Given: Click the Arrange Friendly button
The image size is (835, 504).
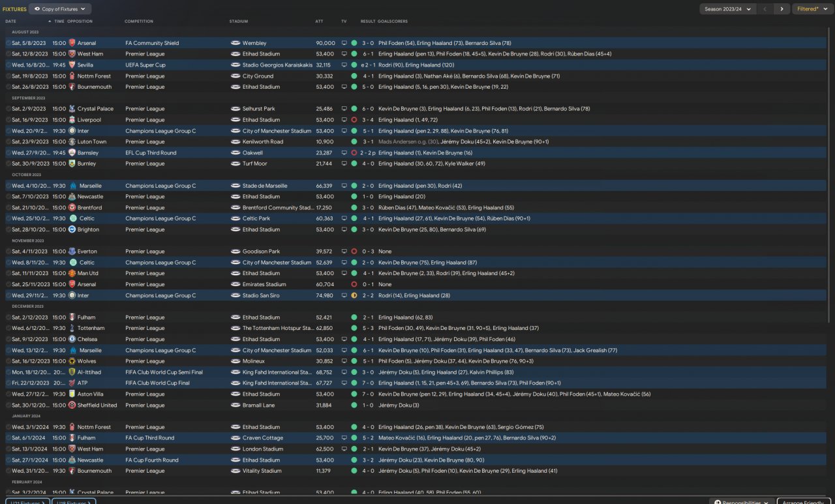Looking at the screenshot, I should 804,502.
